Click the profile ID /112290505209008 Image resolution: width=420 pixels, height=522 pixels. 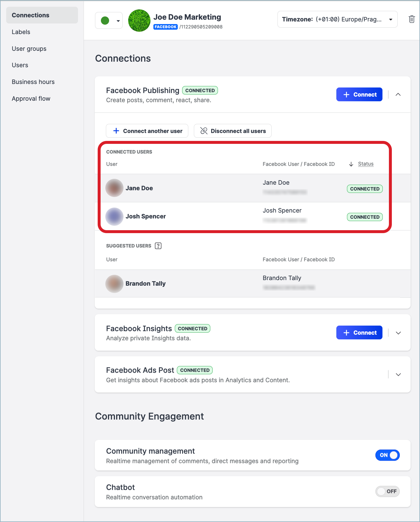tap(201, 27)
